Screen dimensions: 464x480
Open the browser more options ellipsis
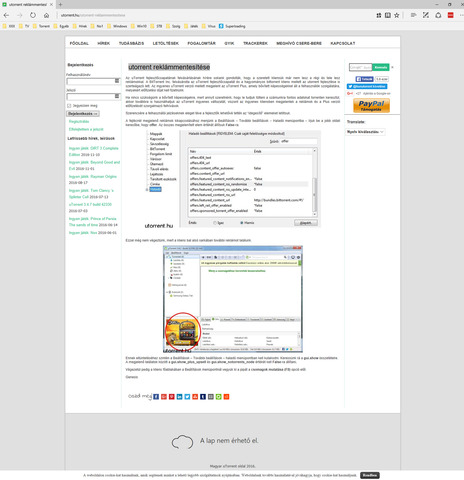pos(461,15)
